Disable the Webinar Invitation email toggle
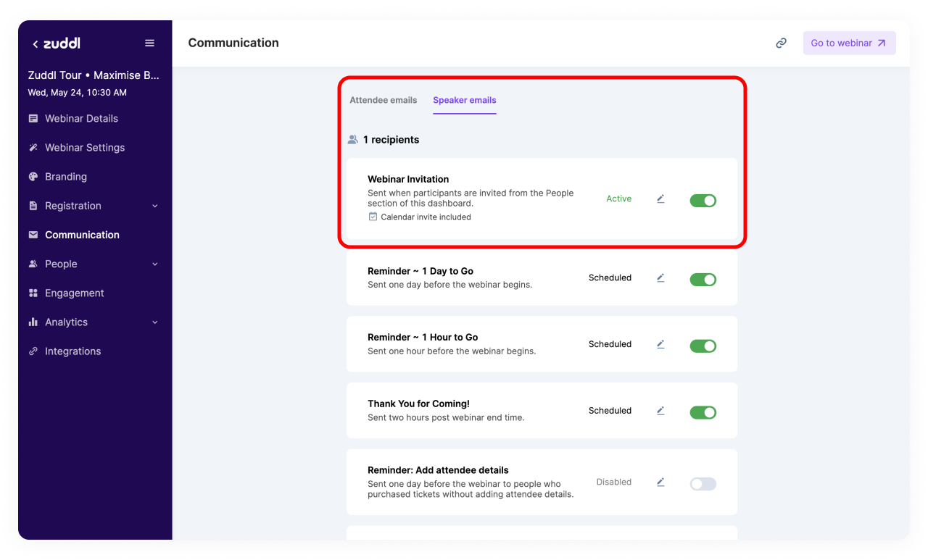928x560 pixels. (x=703, y=201)
